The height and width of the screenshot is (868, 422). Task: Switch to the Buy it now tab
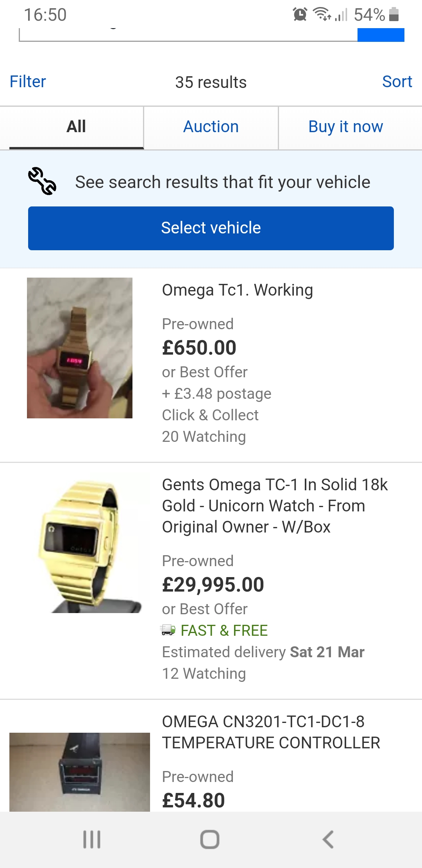[x=346, y=127]
